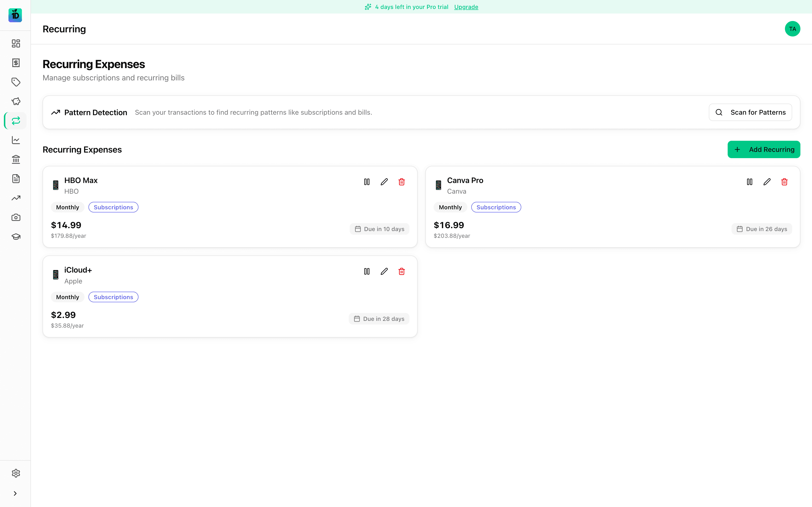Delete Canva Pro with the trash icon
The image size is (812, 507).
[x=784, y=181]
